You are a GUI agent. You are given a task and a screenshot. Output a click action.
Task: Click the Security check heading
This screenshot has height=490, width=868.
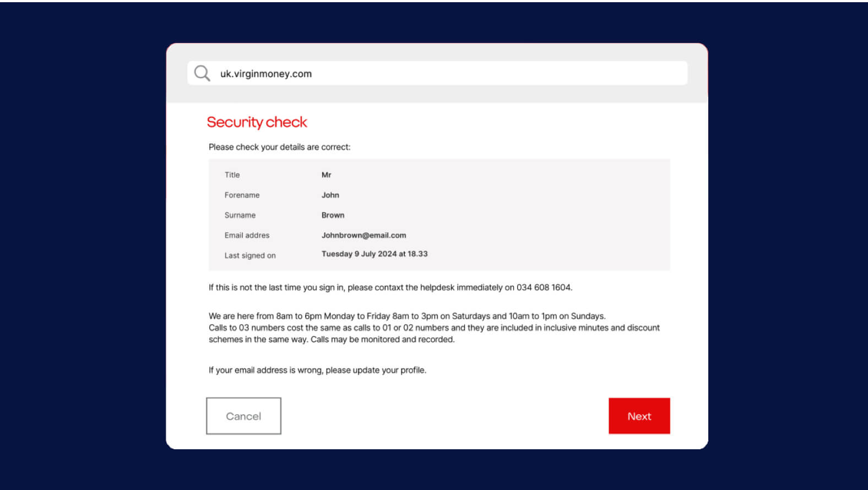[257, 122]
